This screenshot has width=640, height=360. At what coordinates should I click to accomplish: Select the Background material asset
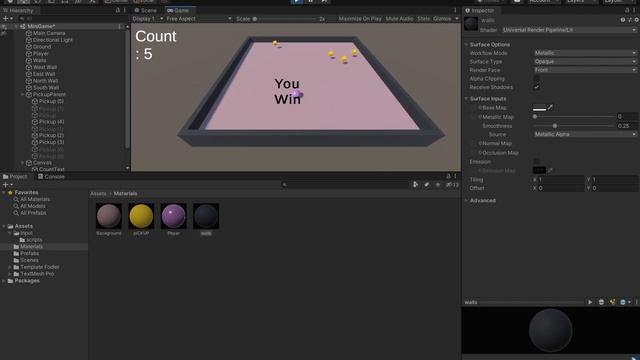pos(109,216)
